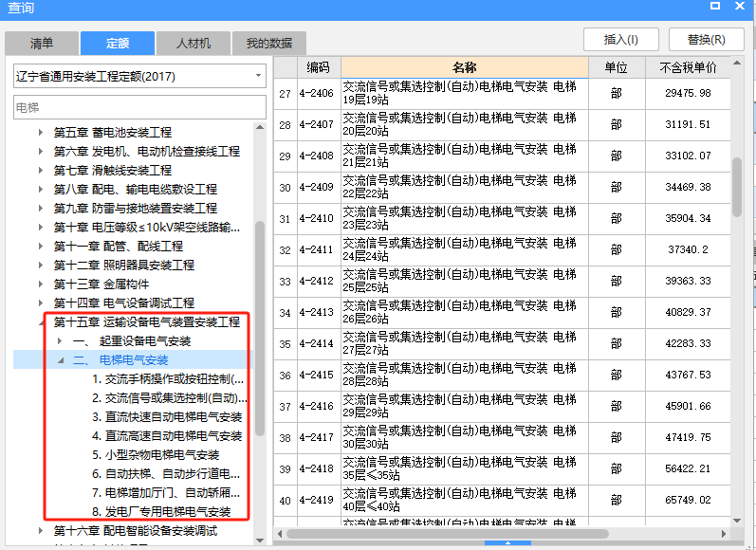Click tree panel scrollbar up arrow
Image resolution: width=756 pixels, height=550 pixels.
259,127
